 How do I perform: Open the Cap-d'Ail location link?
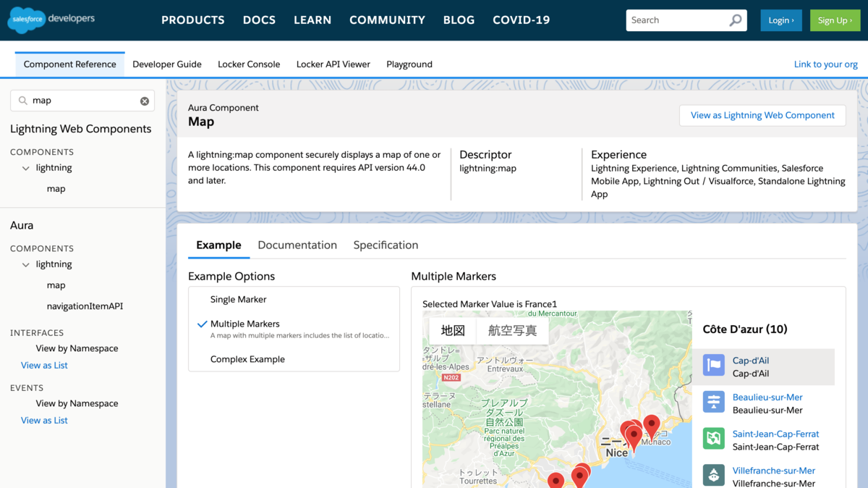tap(751, 361)
